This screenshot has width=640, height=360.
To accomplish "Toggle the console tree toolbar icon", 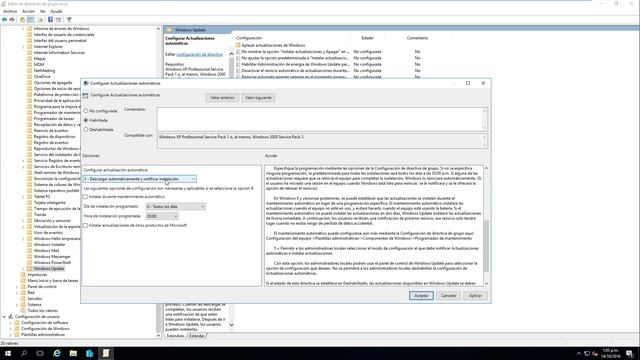I will (31, 20).
